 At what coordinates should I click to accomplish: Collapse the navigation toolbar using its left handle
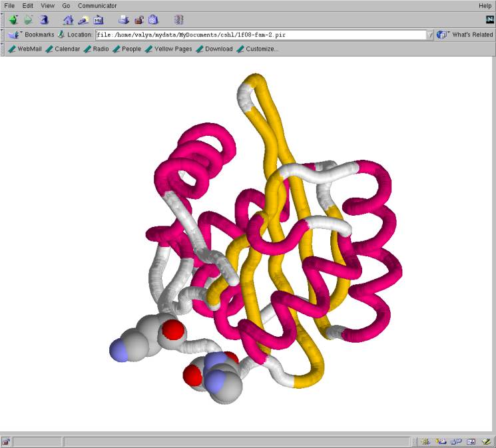3,20
